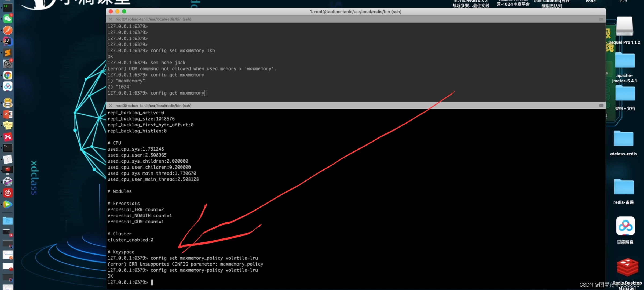Screen dimensions: 644x290
Task: Open NetEase Cloud Music in the dock
Action: (x=8, y=193)
